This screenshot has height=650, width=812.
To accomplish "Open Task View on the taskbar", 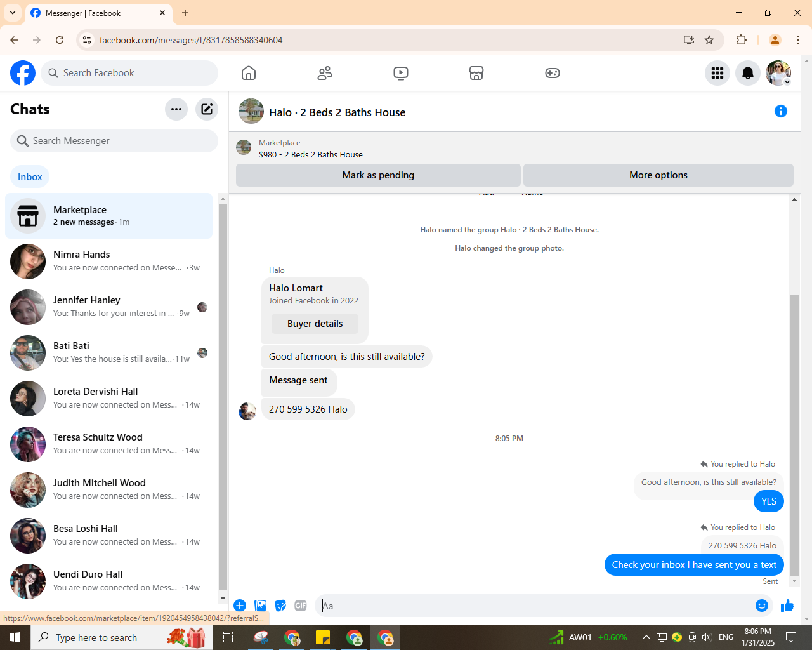I will click(228, 637).
